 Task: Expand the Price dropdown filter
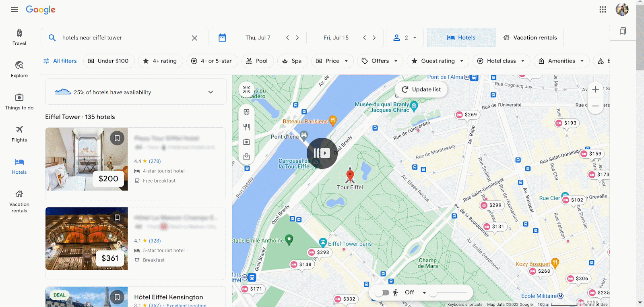332,61
